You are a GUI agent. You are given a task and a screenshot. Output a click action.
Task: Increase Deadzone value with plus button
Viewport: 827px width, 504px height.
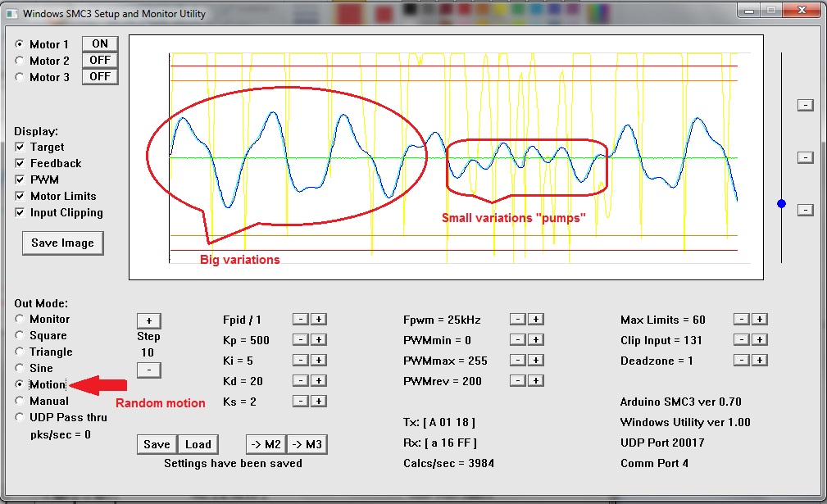(x=759, y=361)
